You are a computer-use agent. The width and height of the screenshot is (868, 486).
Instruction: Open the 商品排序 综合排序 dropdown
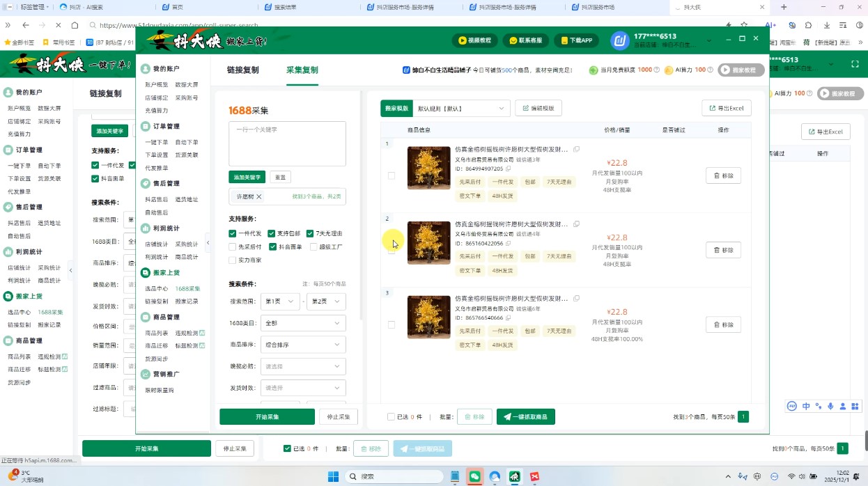click(303, 344)
